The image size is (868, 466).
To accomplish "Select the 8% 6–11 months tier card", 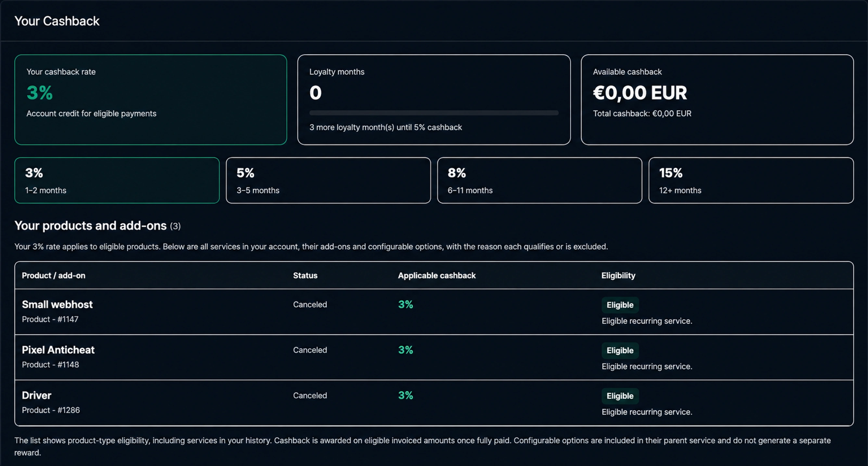I will (x=540, y=180).
